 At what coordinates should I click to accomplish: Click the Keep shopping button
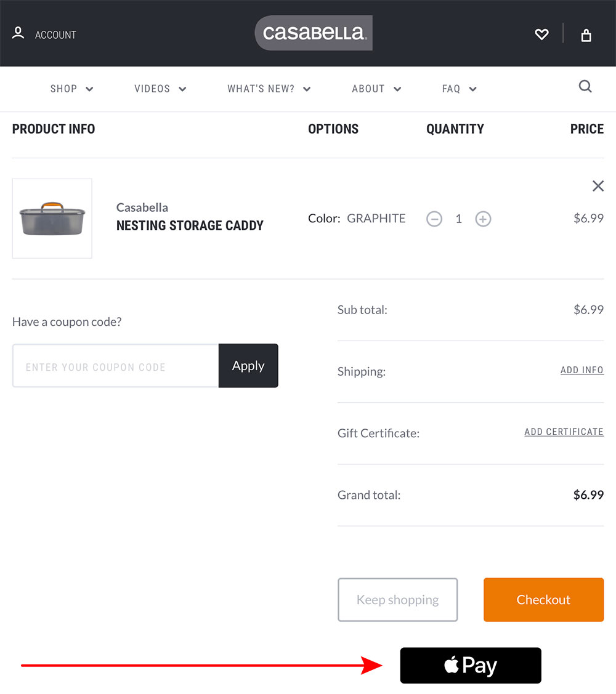point(398,600)
